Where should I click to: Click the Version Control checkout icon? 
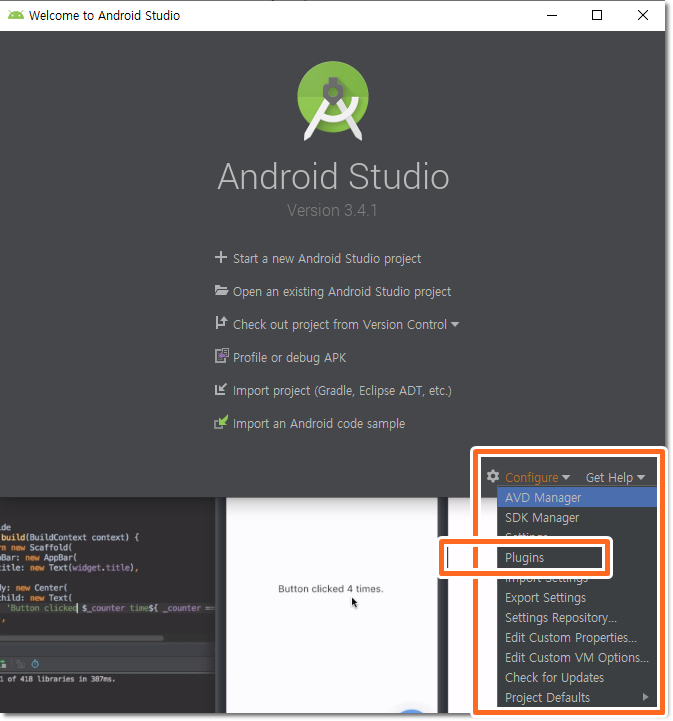point(221,323)
